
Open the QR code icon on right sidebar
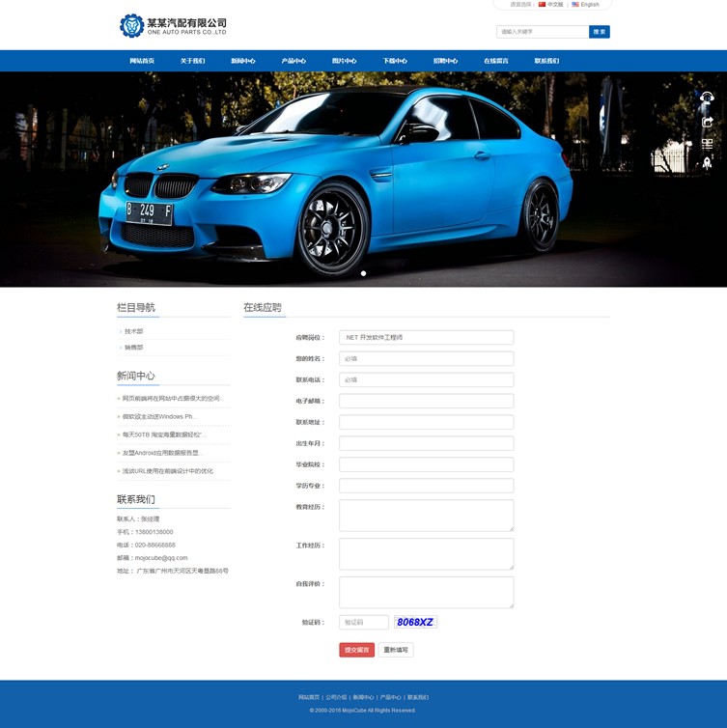[707, 144]
